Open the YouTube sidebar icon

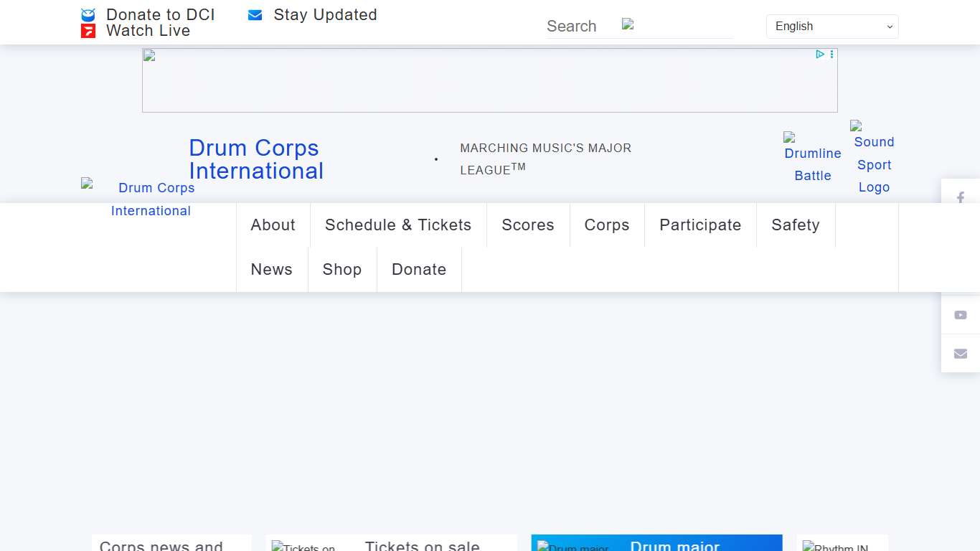click(961, 315)
